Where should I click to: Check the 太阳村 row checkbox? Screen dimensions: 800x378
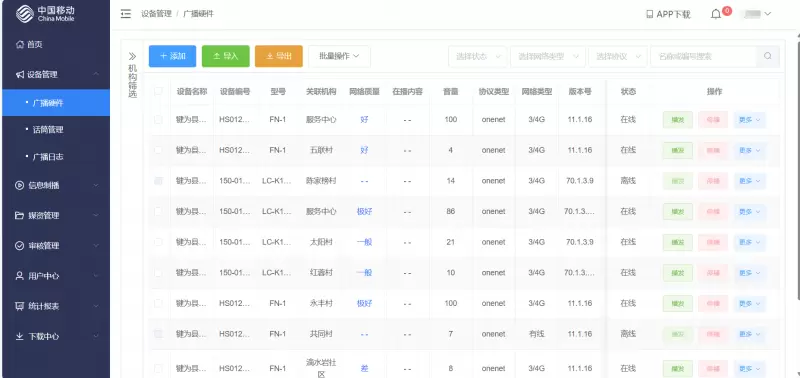pyautogui.click(x=158, y=242)
